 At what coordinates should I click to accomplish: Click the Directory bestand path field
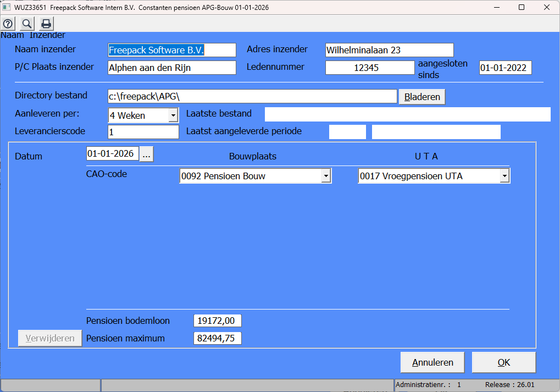pyautogui.click(x=252, y=96)
